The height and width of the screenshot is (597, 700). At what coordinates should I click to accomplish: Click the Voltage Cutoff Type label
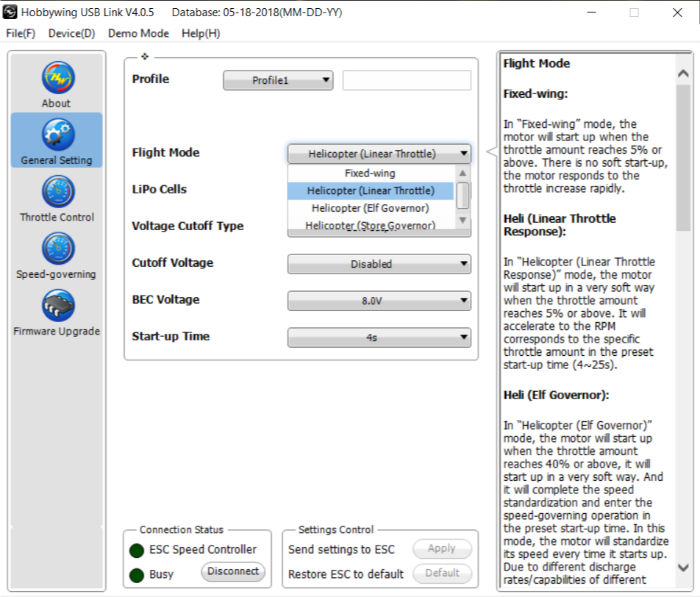187,226
